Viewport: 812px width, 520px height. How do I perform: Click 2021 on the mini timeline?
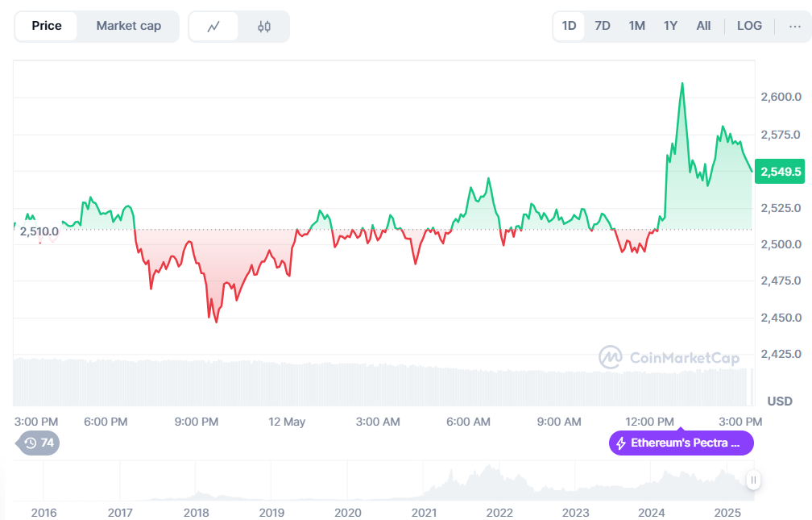425,513
